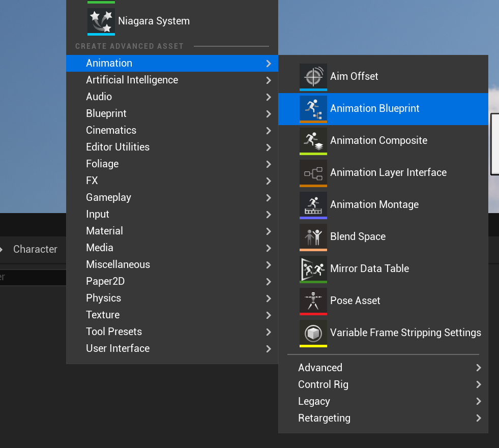Open the Foliage category
Screen dimensions: 499x448
[x=172, y=164]
